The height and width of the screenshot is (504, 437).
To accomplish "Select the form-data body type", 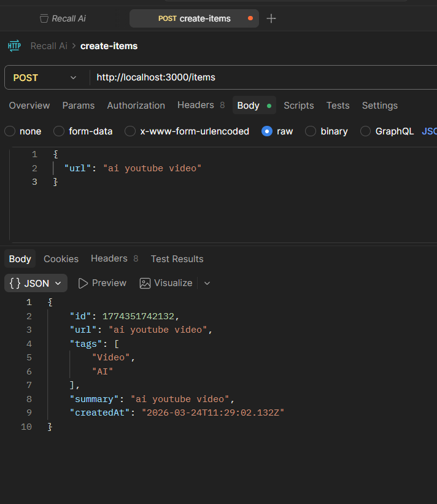I will 59,131.
